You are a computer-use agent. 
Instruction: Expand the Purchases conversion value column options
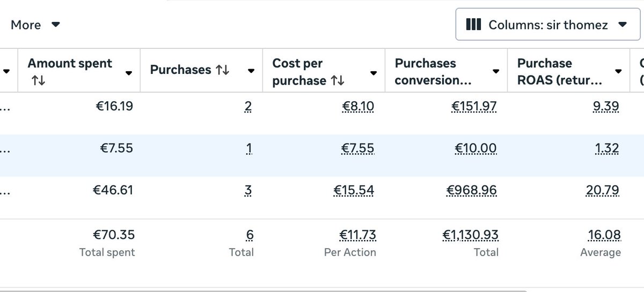496,71
